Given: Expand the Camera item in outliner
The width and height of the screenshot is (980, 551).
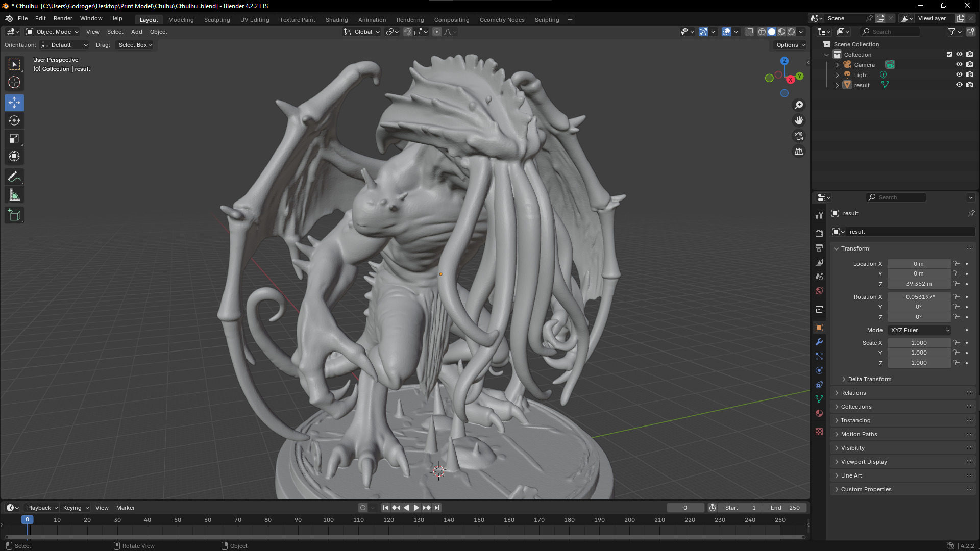Looking at the screenshot, I should (837, 65).
